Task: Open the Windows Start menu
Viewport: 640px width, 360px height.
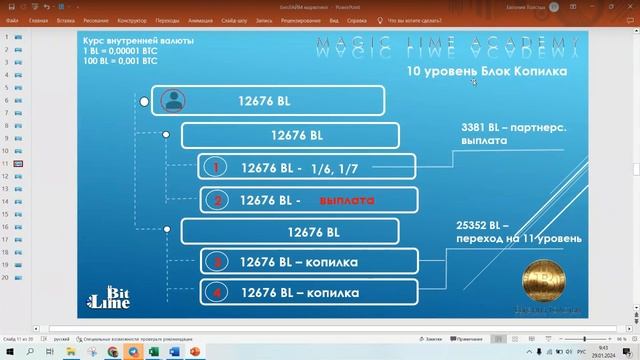Action: coord(9,351)
